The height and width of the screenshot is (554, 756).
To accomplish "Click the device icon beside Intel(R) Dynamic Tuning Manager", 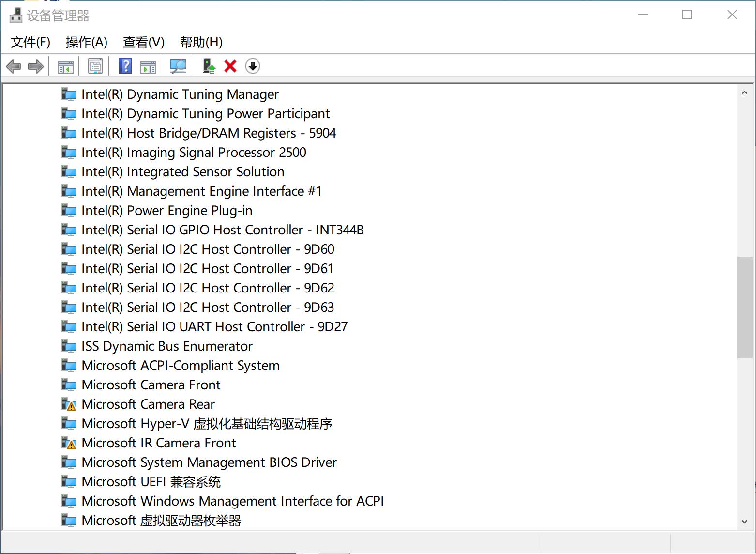I will (x=69, y=94).
